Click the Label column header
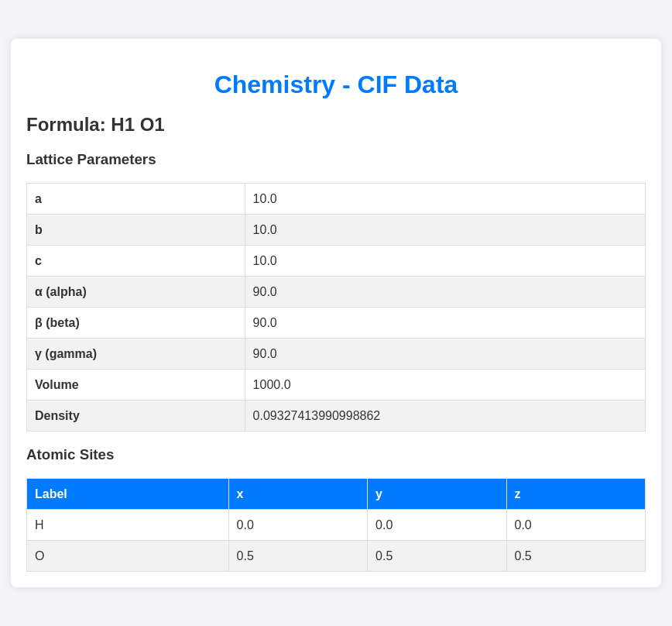Image resolution: width=672 pixels, height=626 pixels. (51, 494)
